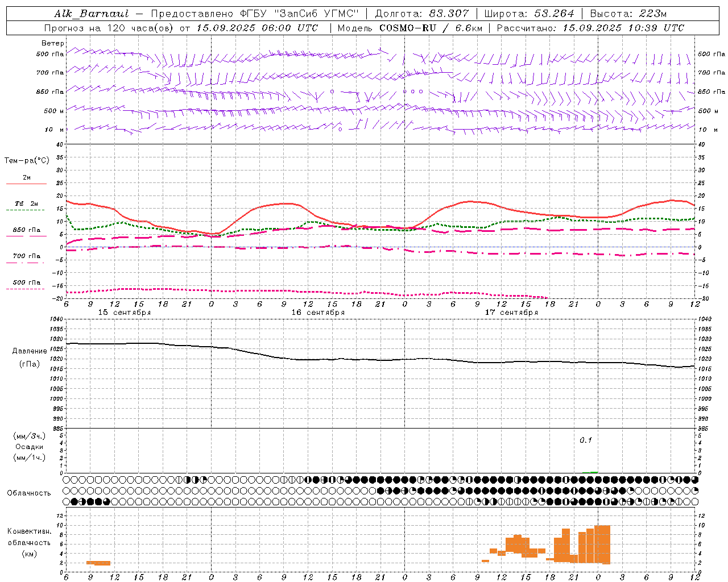Click the 0.1 precipitation value
Image resolution: width=728 pixels, height=582 pixels.
pyautogui.click(x=586, y=440)
